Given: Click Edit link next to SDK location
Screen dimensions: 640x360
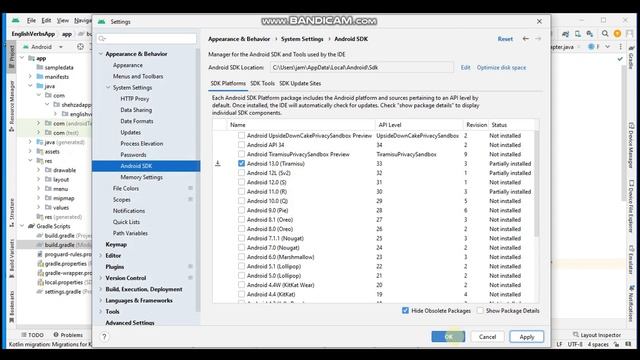Looking at the screenshot, I should [465, 67].
